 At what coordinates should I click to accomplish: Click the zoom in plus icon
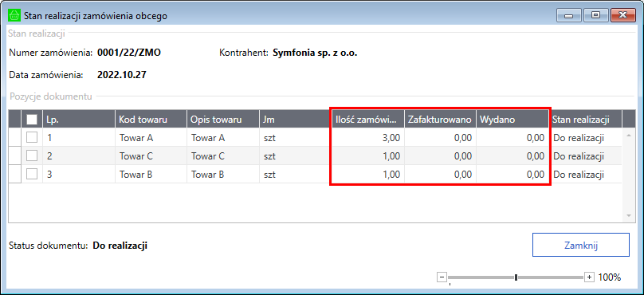(x=589, y=277)
